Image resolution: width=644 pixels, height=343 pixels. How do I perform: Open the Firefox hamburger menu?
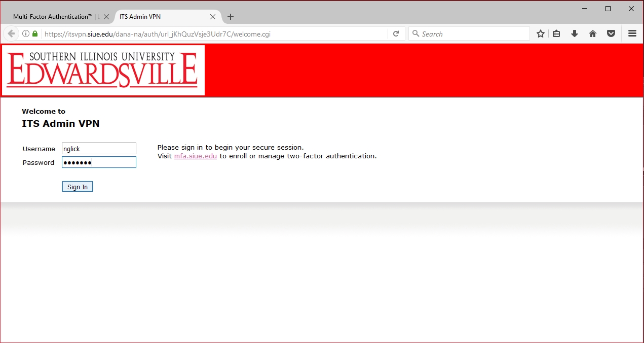[632, 34]
